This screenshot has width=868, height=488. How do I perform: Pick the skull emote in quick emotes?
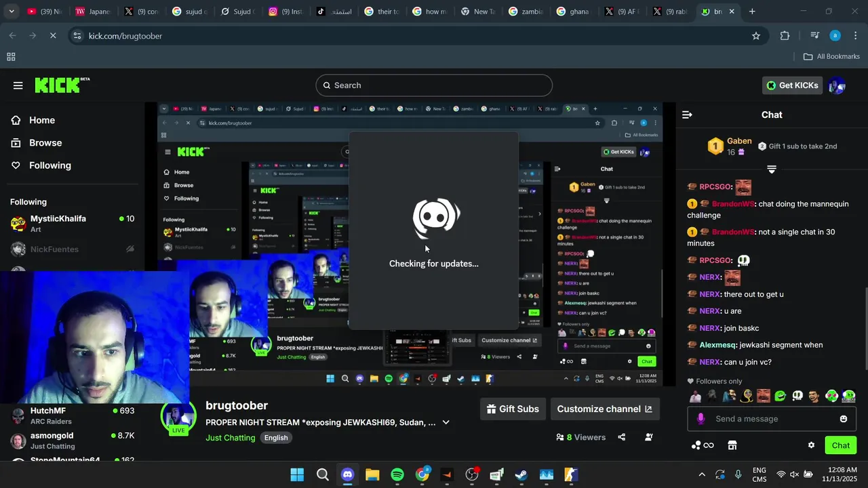tap(797, 396)
